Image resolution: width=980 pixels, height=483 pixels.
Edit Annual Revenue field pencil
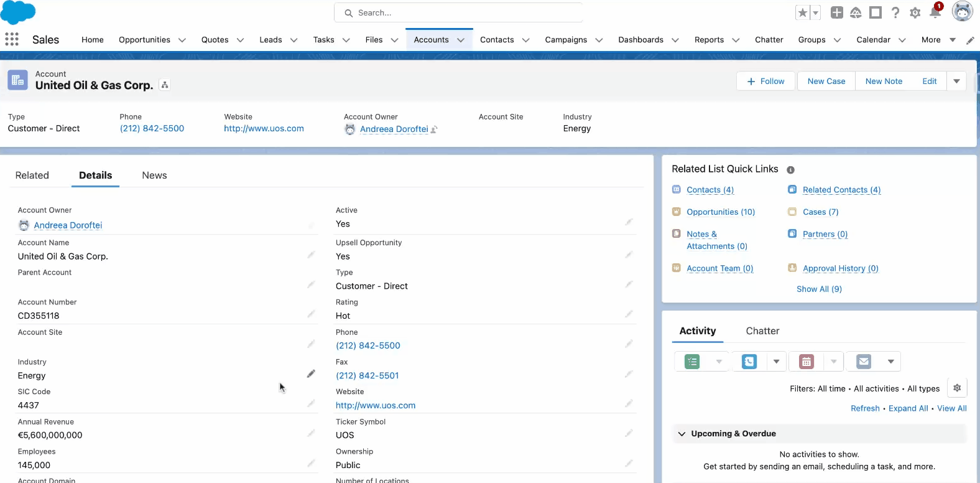(x=311, y=434)
